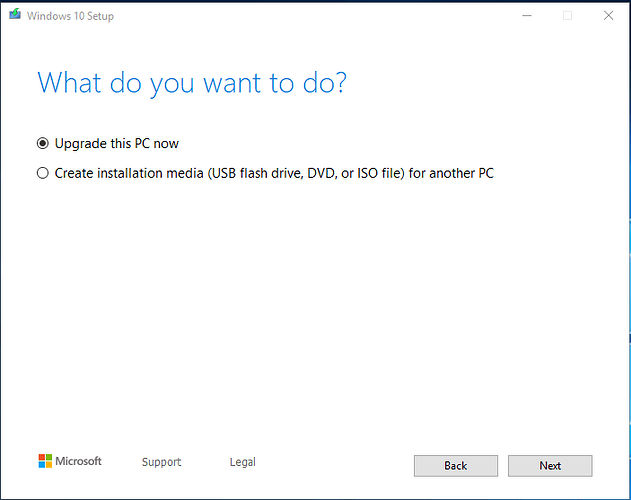Click the greyed-out maximize window button
The width and height of the screenshot is (631, 500).
pos(567,16)
